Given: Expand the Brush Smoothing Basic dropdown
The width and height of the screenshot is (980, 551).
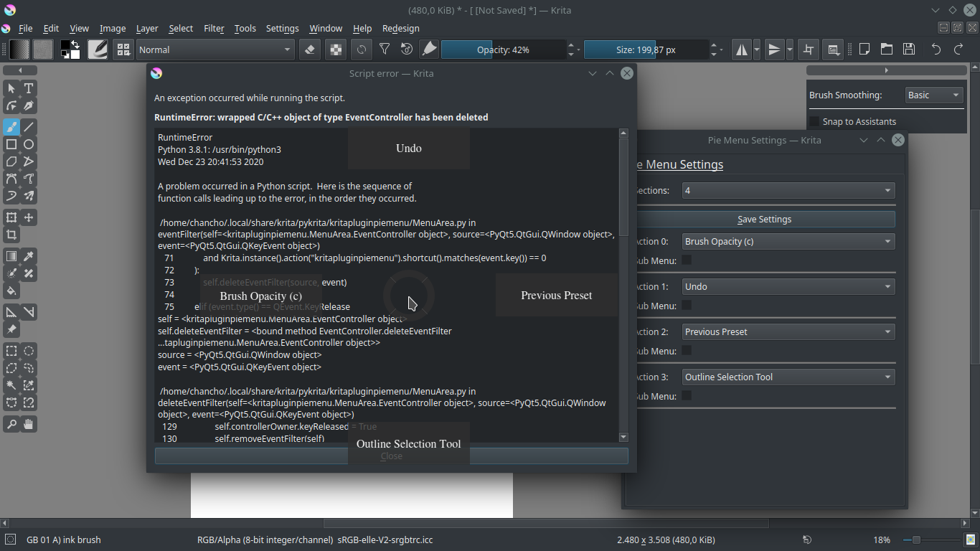Looking at the screenshot, I should pyautogui.click(x=933, y=95).
